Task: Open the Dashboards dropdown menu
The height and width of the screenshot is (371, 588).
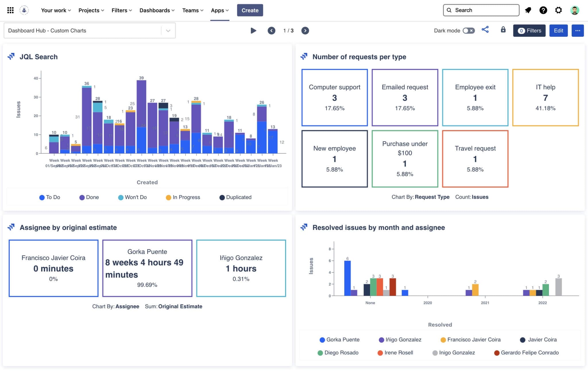Action: tap(157, 10)
